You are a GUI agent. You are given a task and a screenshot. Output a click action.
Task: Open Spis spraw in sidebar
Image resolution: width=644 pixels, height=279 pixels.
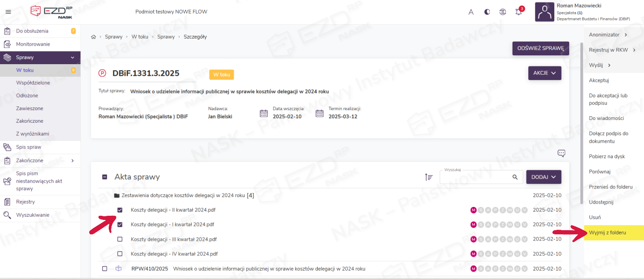[x=28, y=147]
